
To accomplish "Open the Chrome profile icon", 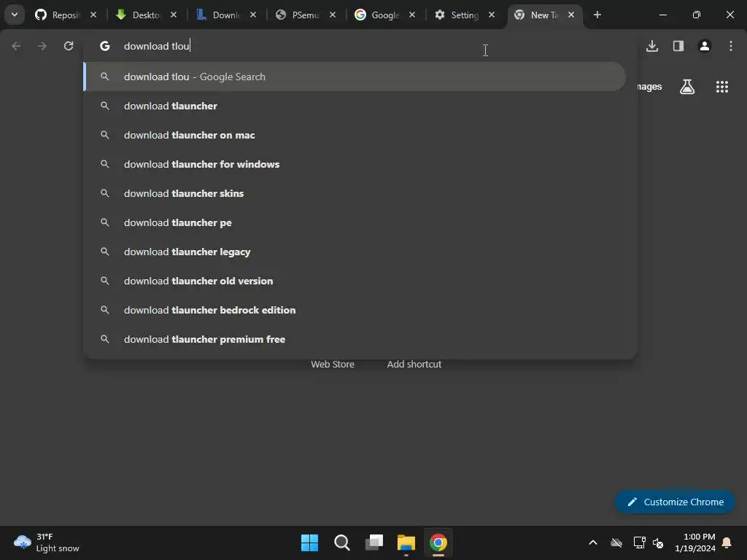I will [x=705, y=46].
